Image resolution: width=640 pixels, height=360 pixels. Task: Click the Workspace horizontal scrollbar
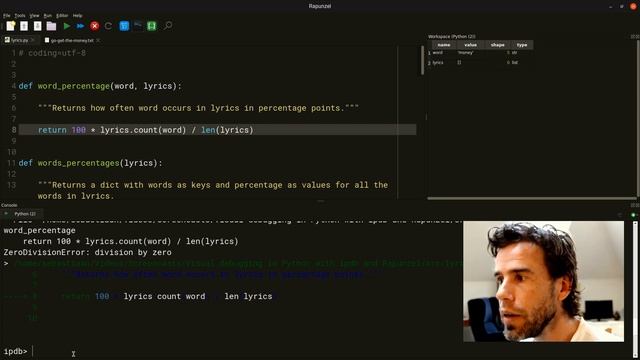[x=531, y=198]
